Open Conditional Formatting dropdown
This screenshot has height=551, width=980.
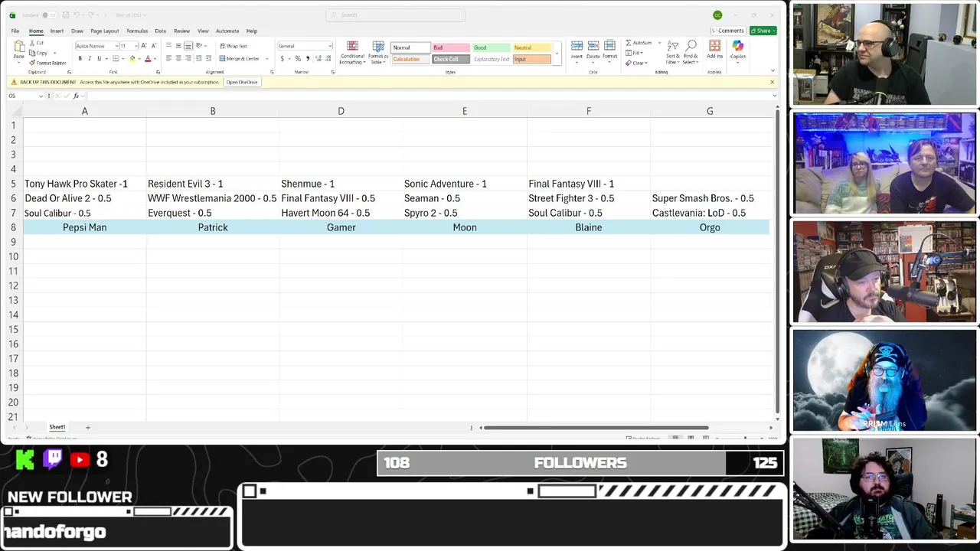coord(352,52)
